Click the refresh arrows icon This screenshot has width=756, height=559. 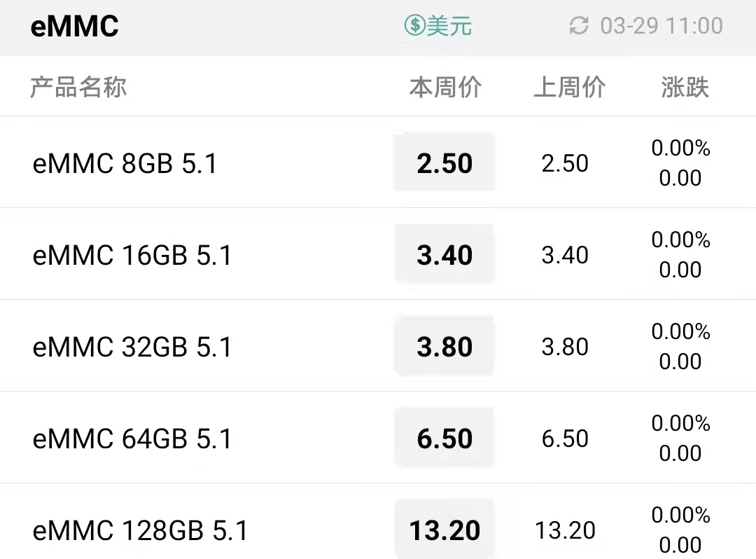pos(579,25)
